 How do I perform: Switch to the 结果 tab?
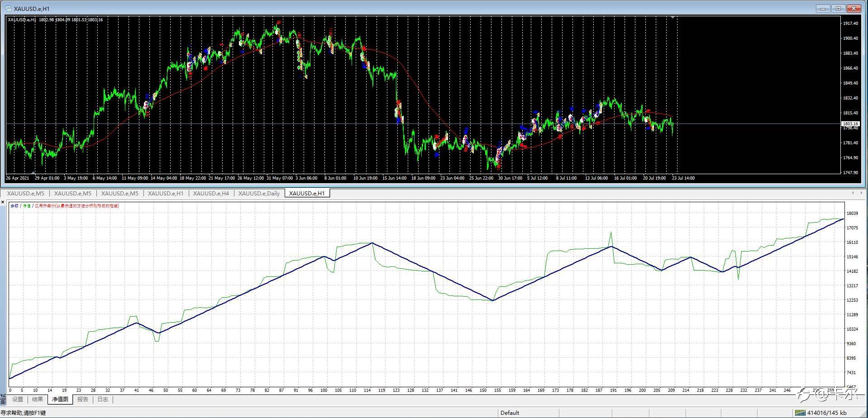[x=38, y=399]
